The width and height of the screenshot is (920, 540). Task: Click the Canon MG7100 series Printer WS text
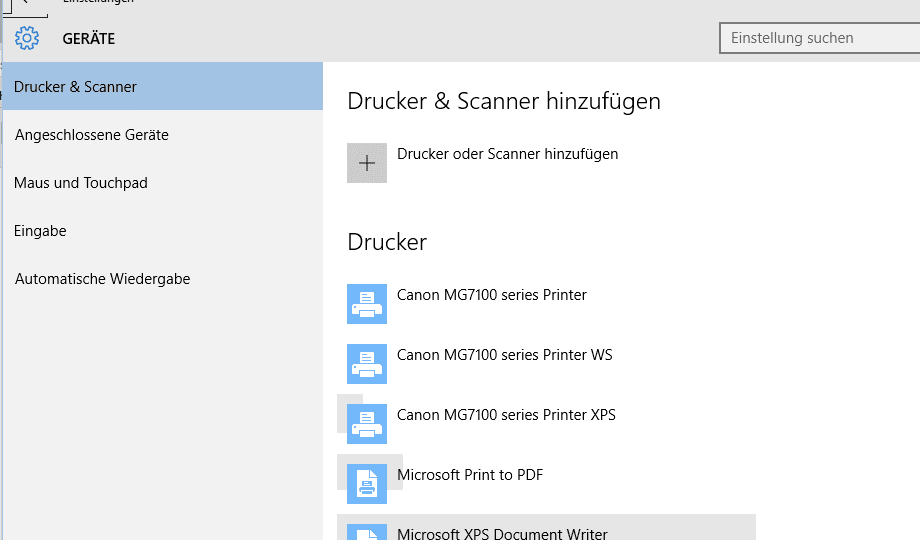(505, 355)
